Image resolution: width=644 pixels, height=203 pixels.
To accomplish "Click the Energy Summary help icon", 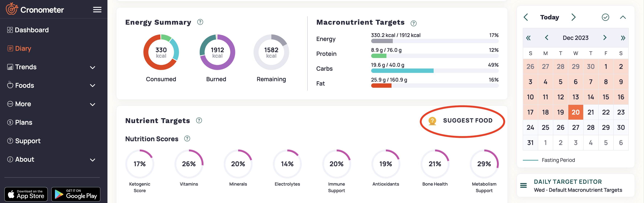I will (x=200, y=22).
